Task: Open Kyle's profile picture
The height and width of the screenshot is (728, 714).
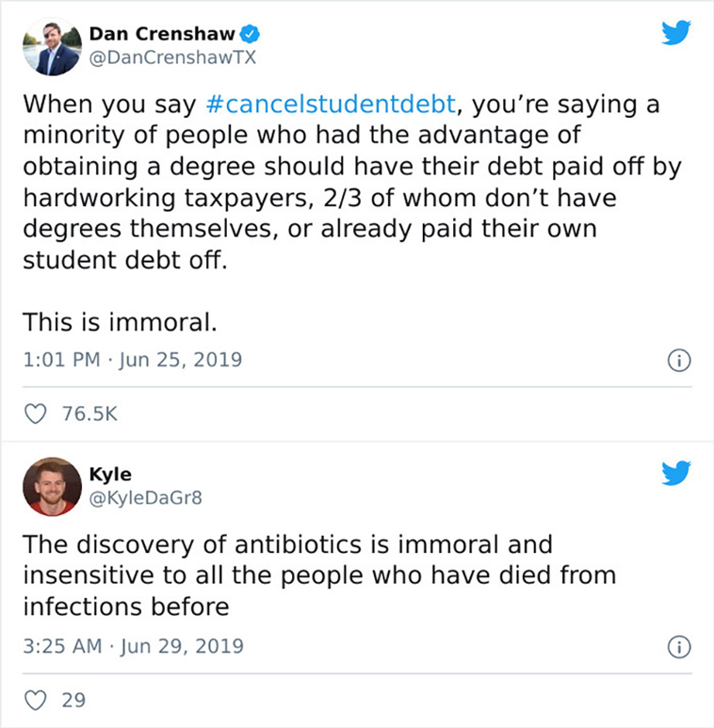Action: tap(52, 487)
